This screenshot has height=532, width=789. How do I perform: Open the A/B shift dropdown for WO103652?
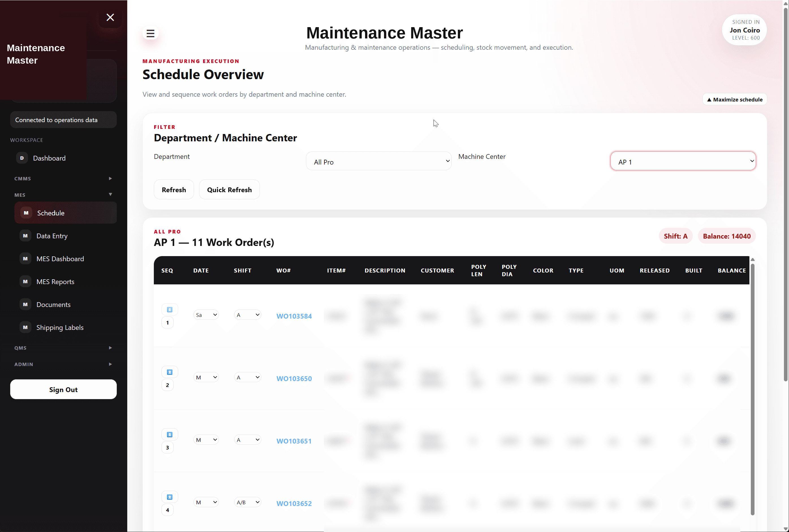coord(248,502)
